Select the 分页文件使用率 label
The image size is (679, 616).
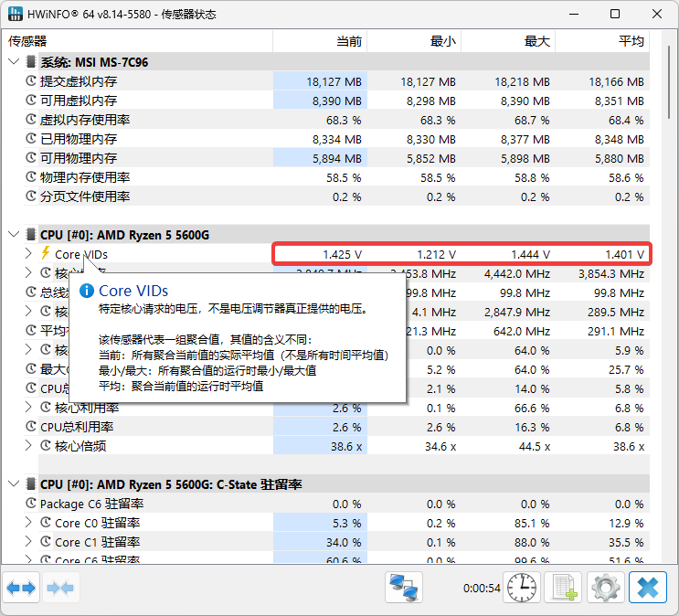85,196
